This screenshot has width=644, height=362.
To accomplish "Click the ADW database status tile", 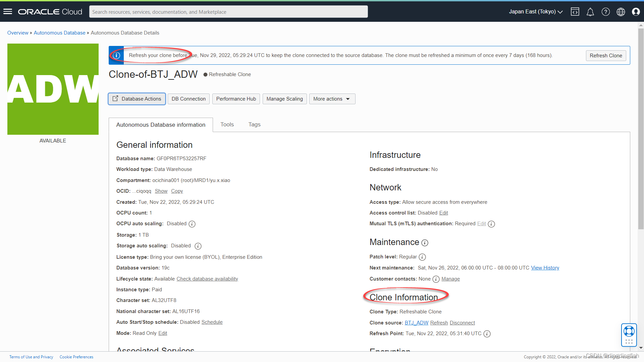I will (53, 89).
